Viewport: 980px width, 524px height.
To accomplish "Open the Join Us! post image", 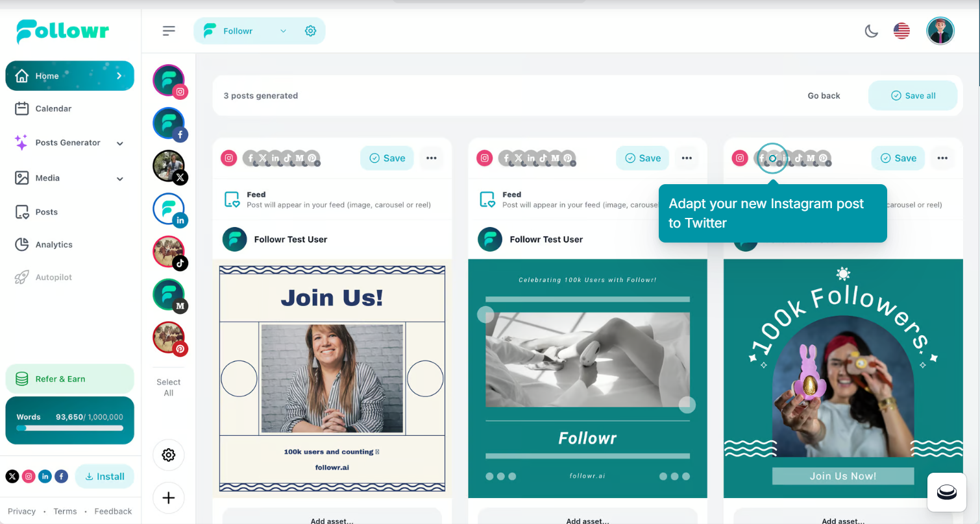I will click(332, 379).
